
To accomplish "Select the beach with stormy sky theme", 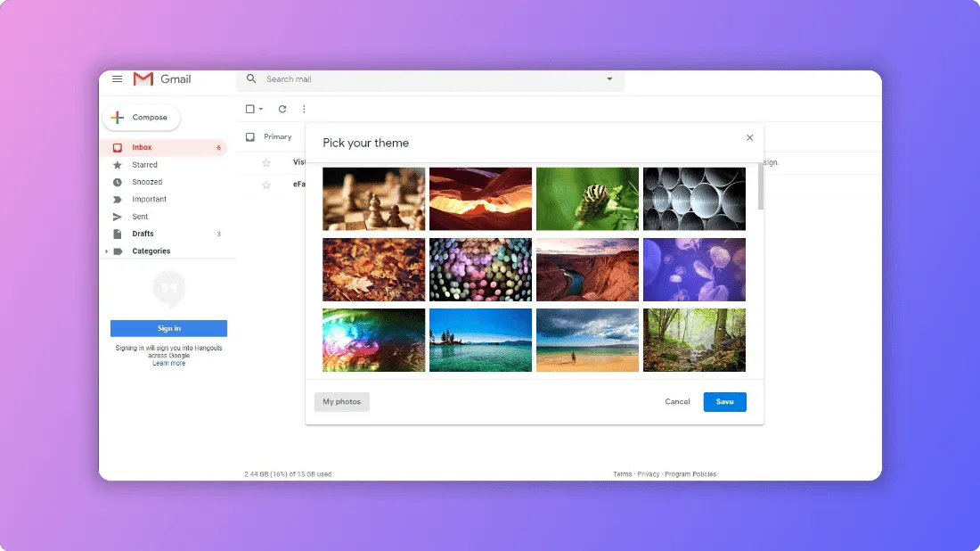I will click(x=587, y=341).
